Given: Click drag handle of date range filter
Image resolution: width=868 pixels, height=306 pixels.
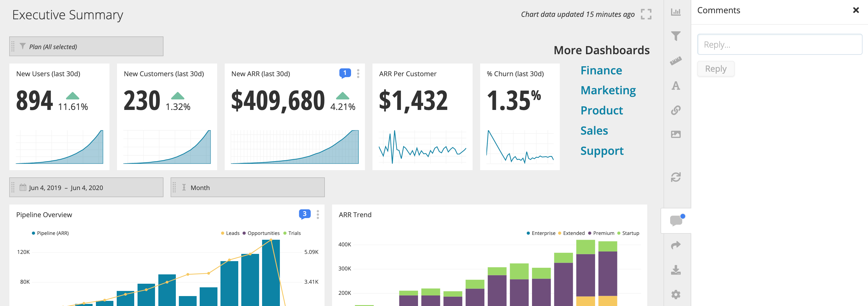Looking at the screenshot, I should pyautogui.click(x=13, y=187).
